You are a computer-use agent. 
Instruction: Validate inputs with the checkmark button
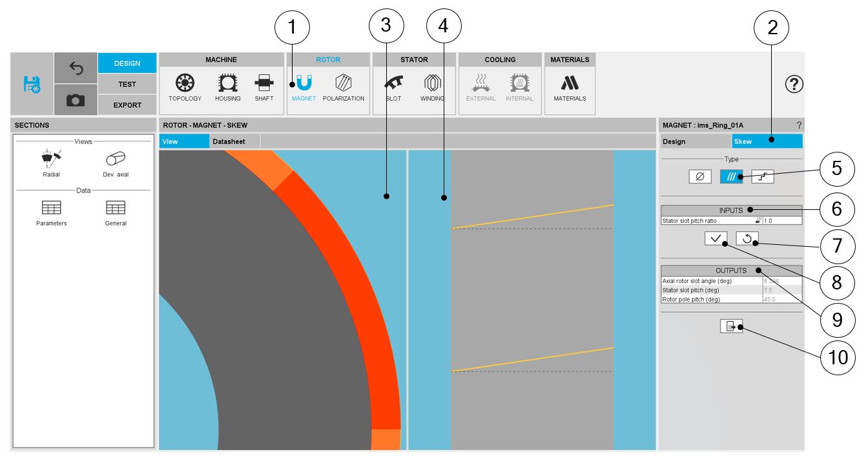pyautogui.click(x=716, y=238)
